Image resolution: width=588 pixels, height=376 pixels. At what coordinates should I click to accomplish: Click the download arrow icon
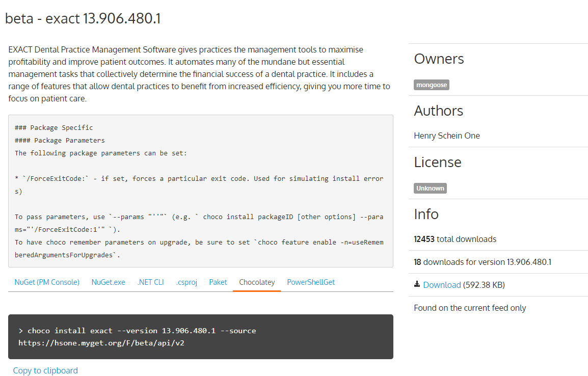(417, 284)
